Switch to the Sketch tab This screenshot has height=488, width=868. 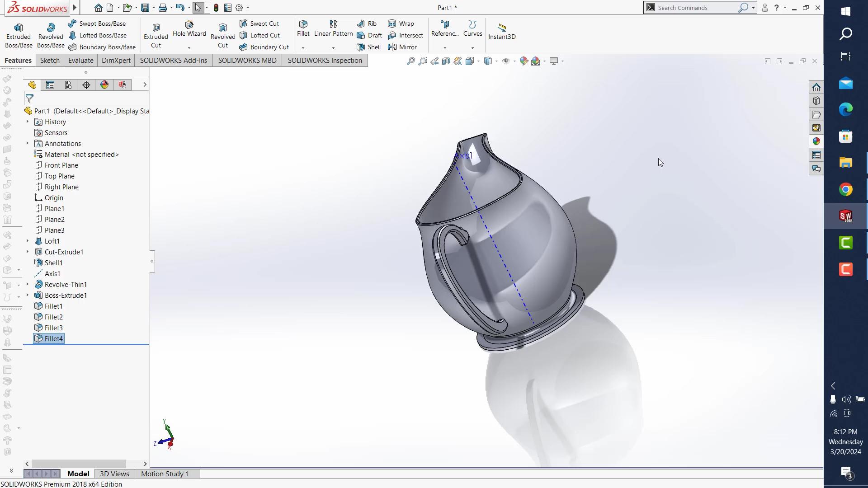[x=50, y=61]
